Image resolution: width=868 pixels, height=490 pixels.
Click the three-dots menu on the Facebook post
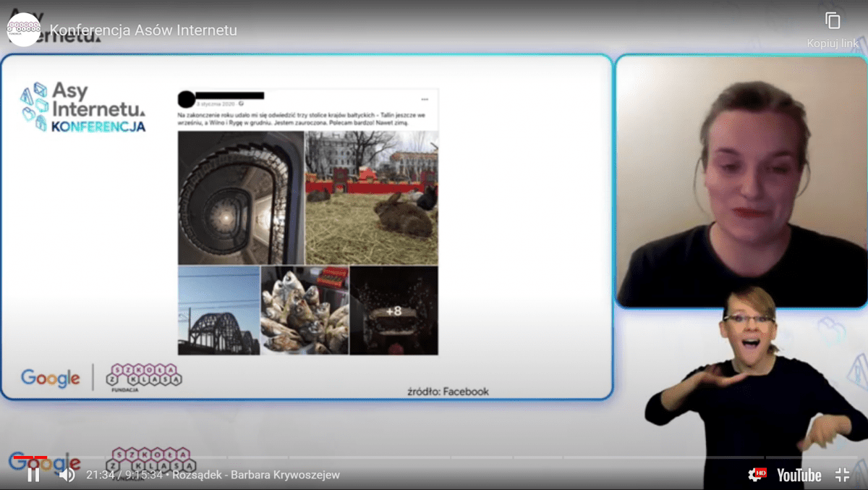coord(425,99)
